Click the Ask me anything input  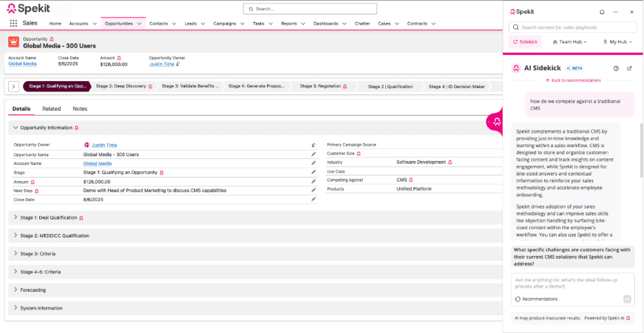pyautogui.click(x=573, y=283)
